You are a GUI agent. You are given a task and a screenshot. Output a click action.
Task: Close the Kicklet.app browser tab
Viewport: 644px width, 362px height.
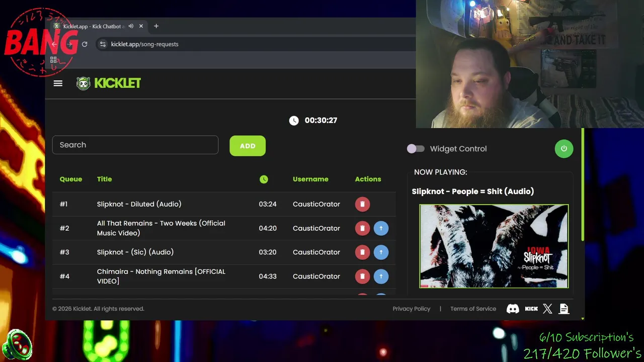click(141, 26)
